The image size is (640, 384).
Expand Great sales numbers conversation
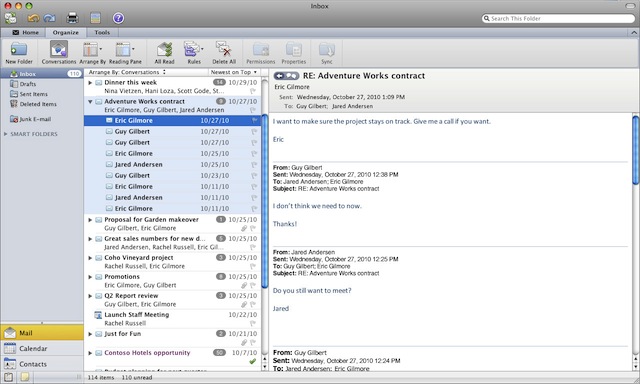coord(90,239)
